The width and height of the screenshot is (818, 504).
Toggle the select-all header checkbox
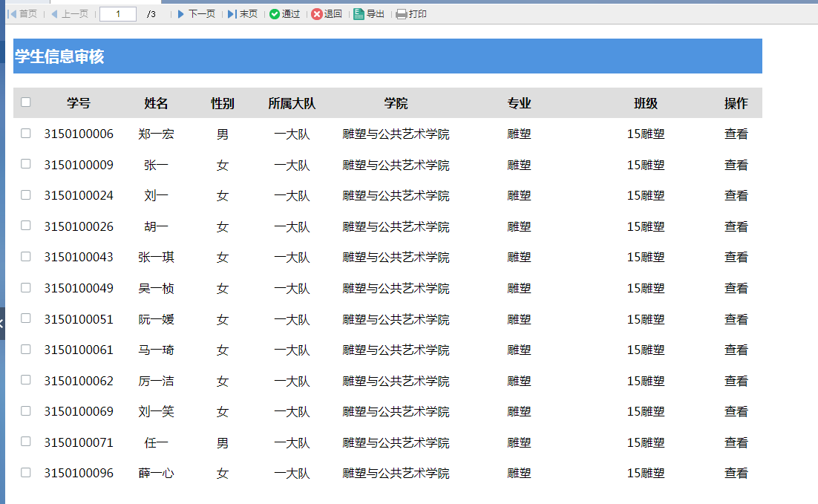(x=26, y=102)
